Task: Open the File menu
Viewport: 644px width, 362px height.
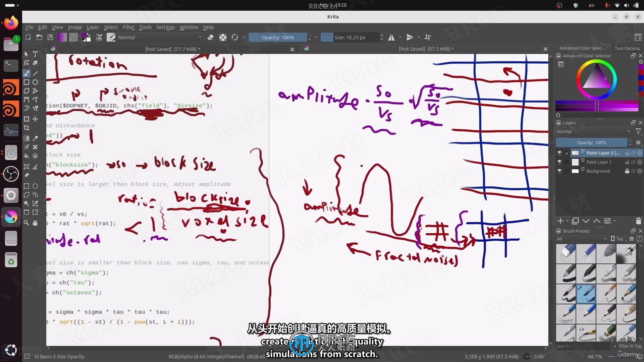Action: click(x=29, y=27)
